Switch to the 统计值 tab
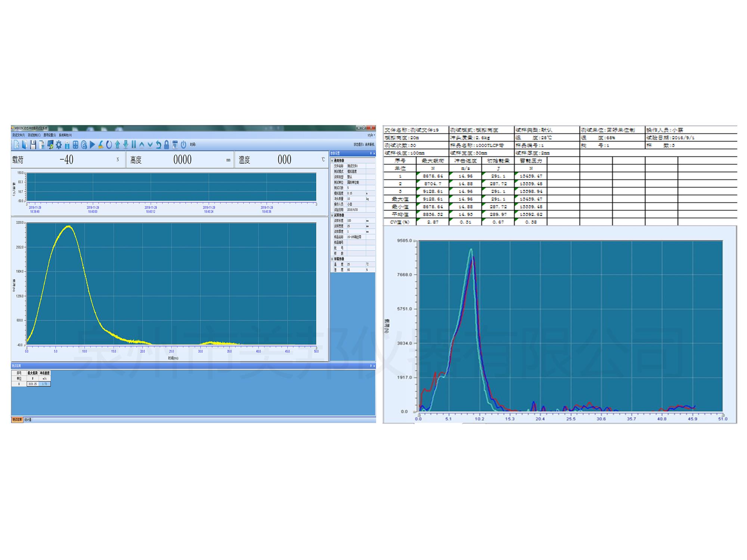747x560 pixels. coord(28,420)
